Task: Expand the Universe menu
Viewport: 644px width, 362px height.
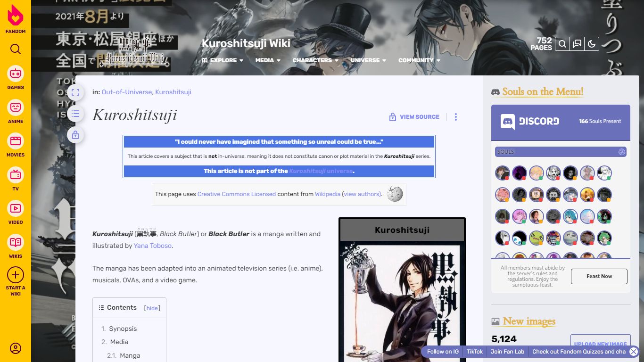Action: (368, 60)
